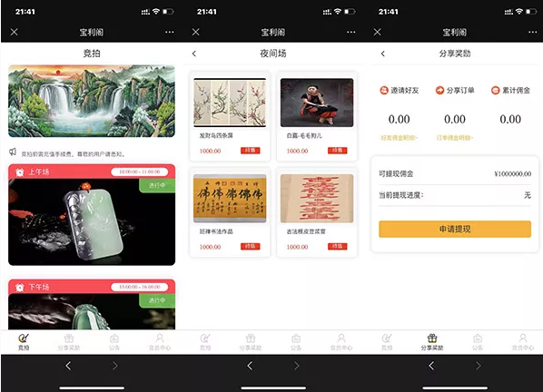This screenshot has height=392, width=543.
Task: Tap the 累计佣金 cumulative commission icon
Action: click(495, 91)
